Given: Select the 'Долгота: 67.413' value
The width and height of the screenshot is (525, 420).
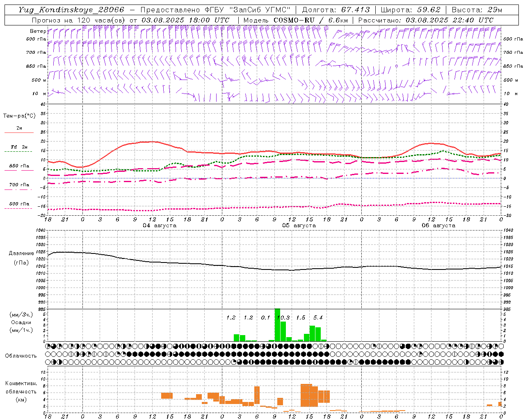Looking at the screenshot, I should [336, 10].
